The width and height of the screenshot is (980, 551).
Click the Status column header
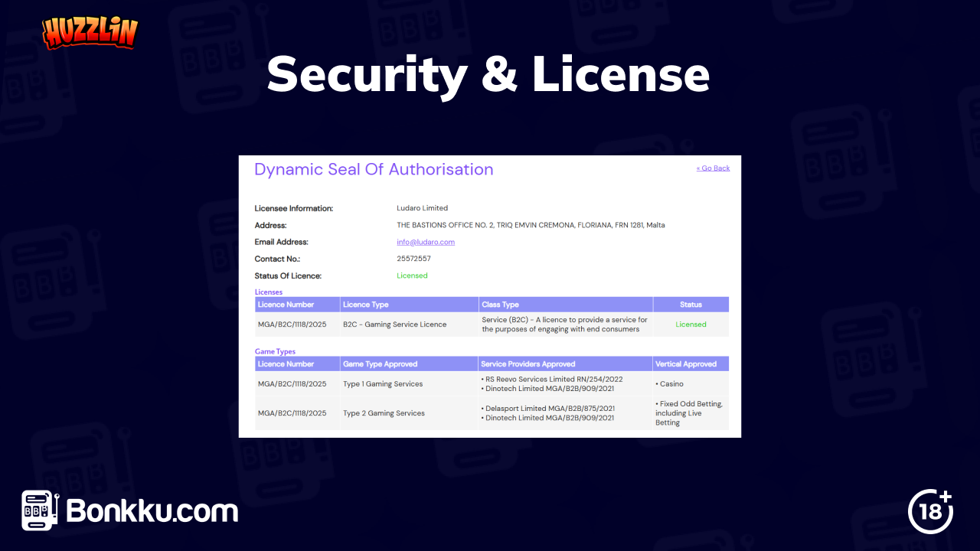(x=691, y=305)
